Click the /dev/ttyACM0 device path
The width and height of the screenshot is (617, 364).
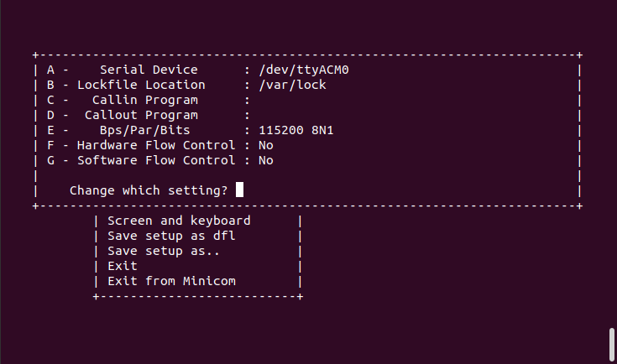(304, 70)
